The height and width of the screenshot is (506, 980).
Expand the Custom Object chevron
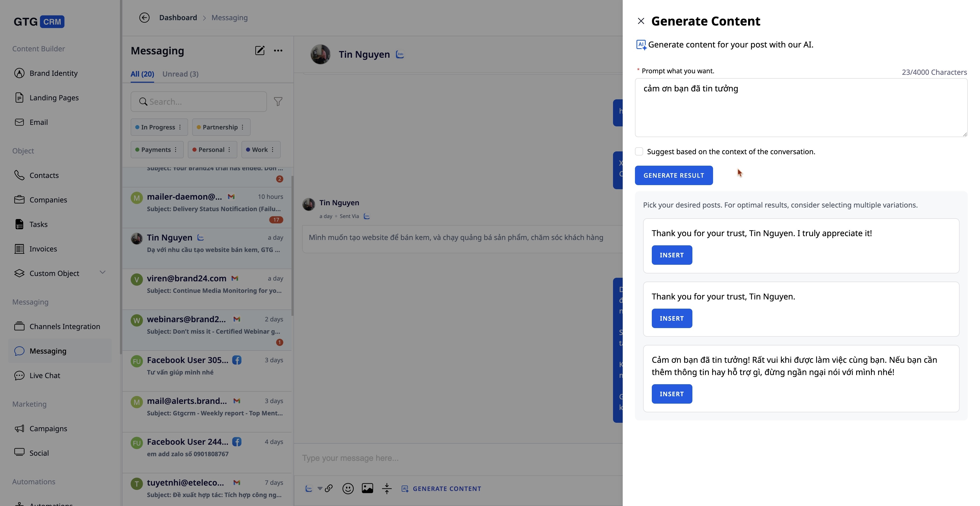pos(102,272)
